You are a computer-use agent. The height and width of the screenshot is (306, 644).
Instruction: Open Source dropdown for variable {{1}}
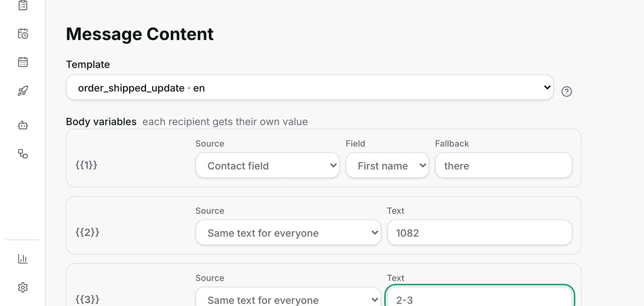(268, 166)
